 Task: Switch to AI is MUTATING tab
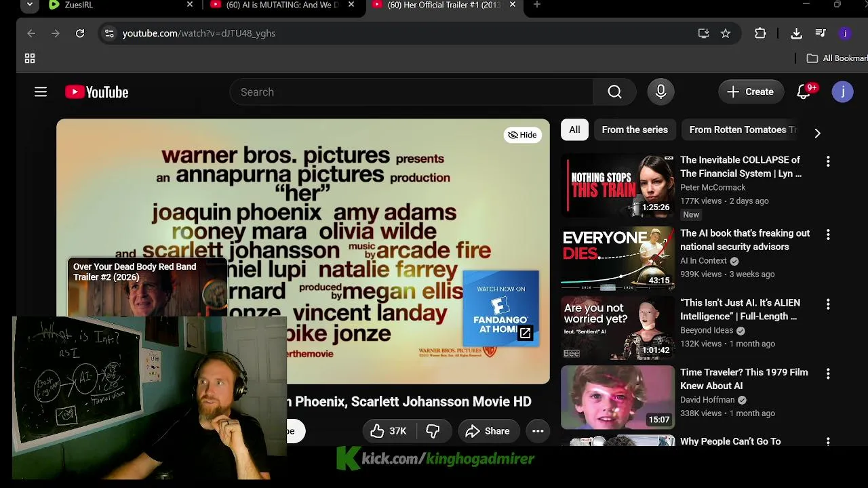click(x=281, y=5)
